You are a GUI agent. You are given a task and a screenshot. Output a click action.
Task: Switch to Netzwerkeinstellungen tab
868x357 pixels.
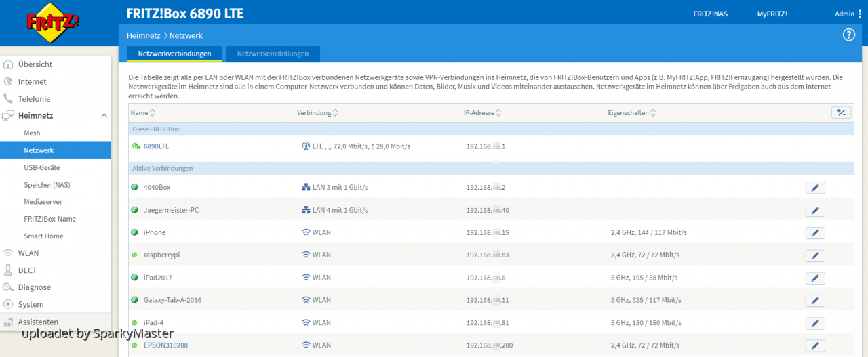[x=273, y=54]
